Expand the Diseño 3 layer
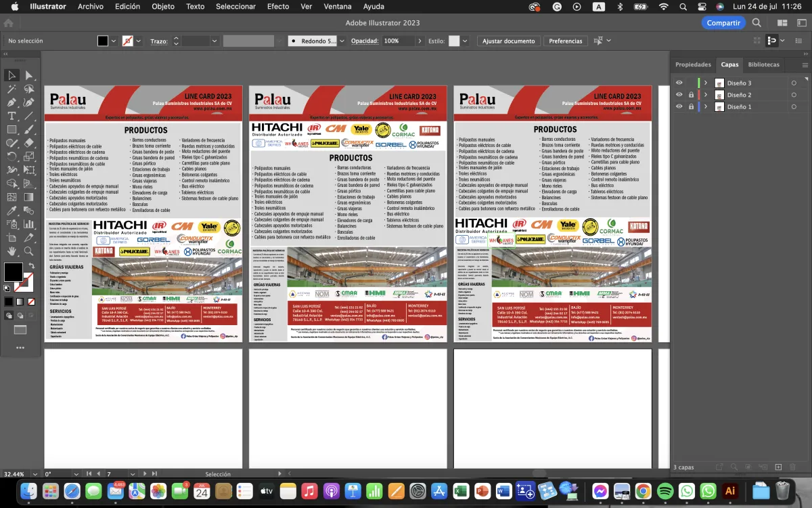Viewport: 812px width, 508px height. click(x=706, y=83)
